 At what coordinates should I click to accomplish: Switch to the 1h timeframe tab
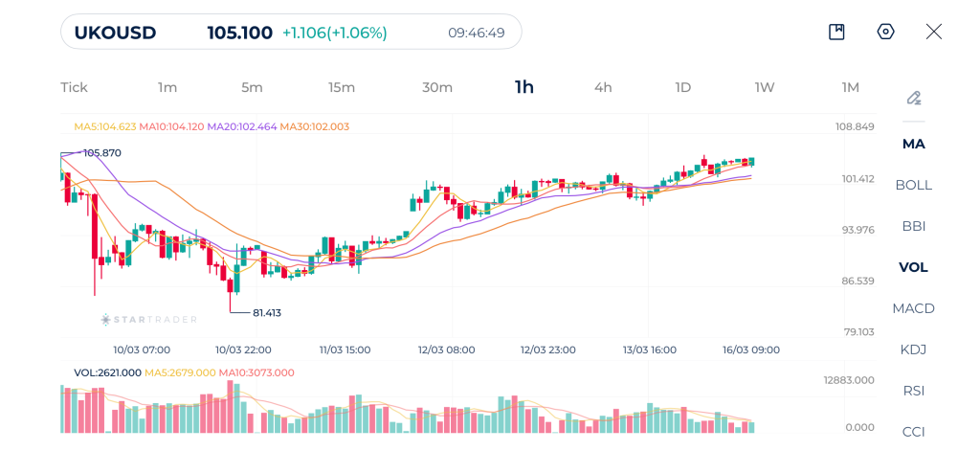pyautogui.click(x=523, y=87)
